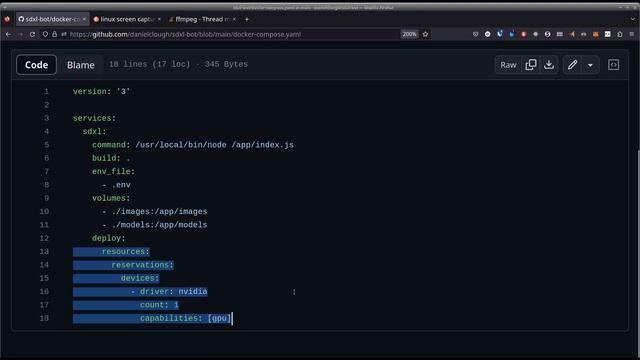
Task: Open the Firefox View pinned icon
Action: coord(7,19)
